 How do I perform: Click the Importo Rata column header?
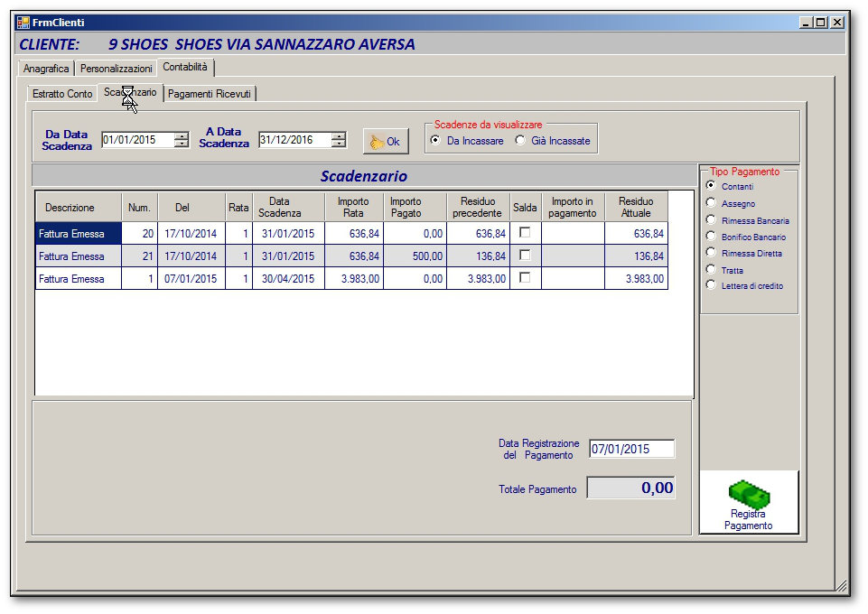point(354,208)
